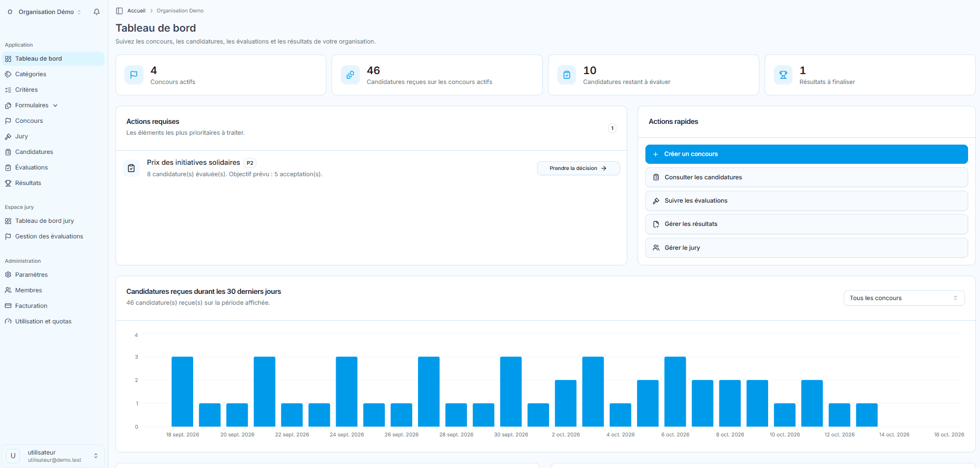Open the Critères page

(x=53, y=90)
